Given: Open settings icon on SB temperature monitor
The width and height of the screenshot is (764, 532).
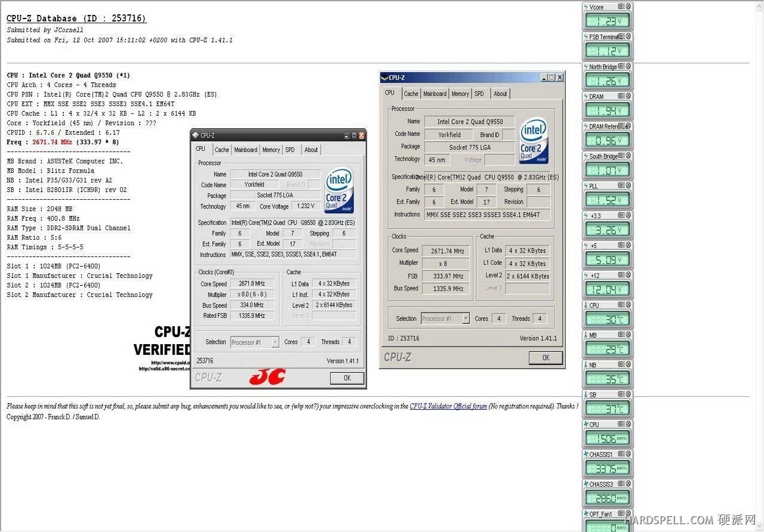Looking at the screenshot, I should (621, 394).
